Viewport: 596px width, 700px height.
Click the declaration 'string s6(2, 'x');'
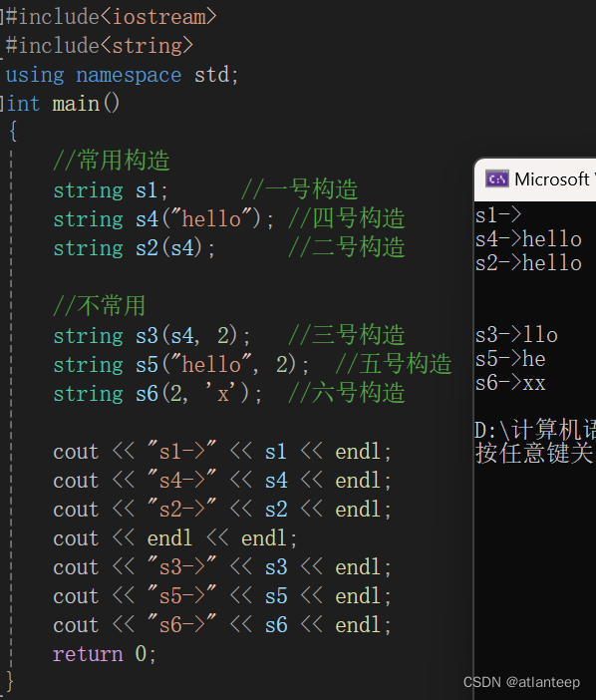[x=157, y=394]
